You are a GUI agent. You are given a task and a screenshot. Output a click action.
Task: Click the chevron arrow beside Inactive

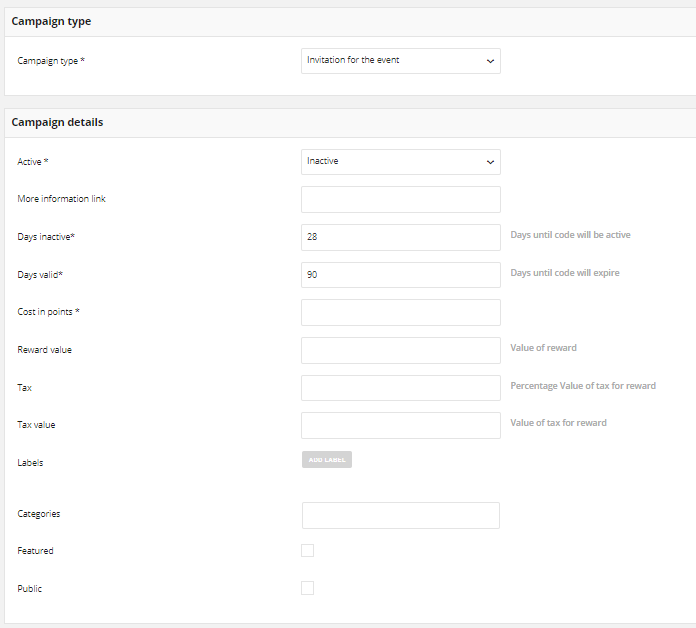click(490, 162)
